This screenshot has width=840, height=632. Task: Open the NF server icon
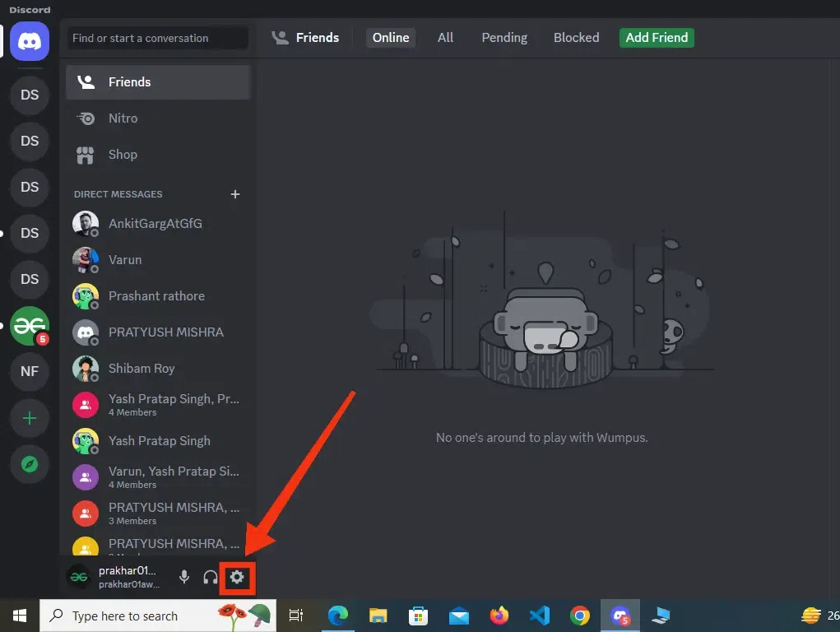click(x=30, y=371)
